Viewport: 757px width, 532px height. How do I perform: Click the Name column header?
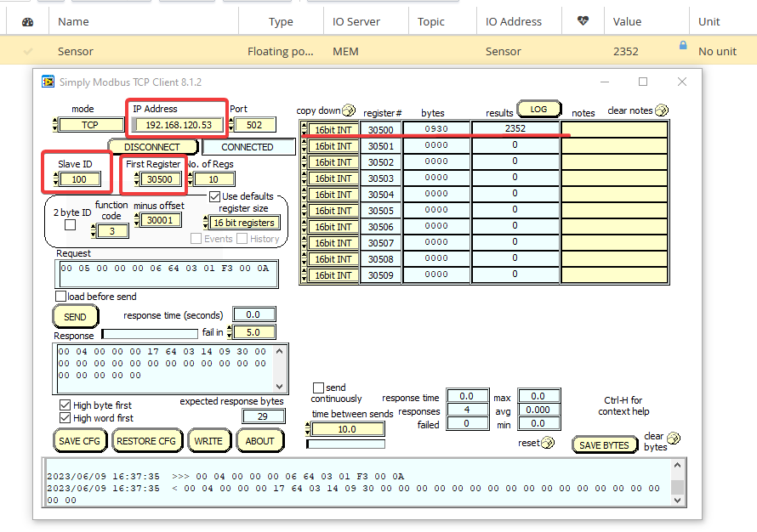pyautogui.click(x=73, y=22)
